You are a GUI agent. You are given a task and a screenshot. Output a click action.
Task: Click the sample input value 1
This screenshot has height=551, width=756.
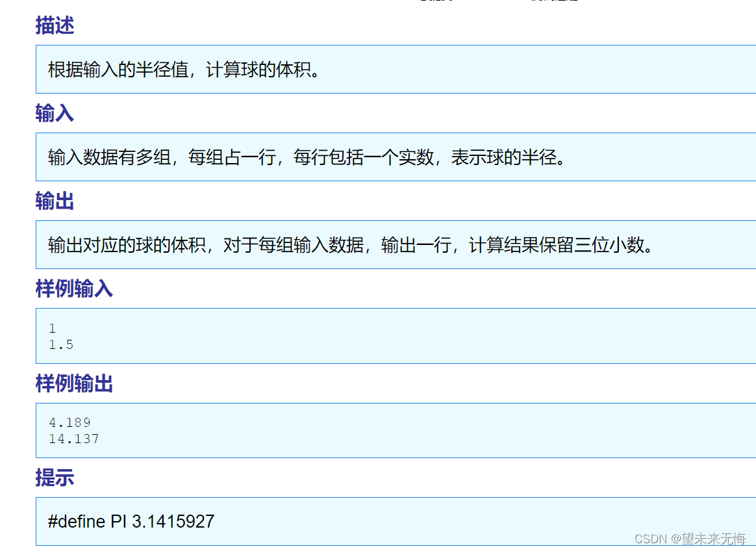pyautogui.click(x=53, y=327)
